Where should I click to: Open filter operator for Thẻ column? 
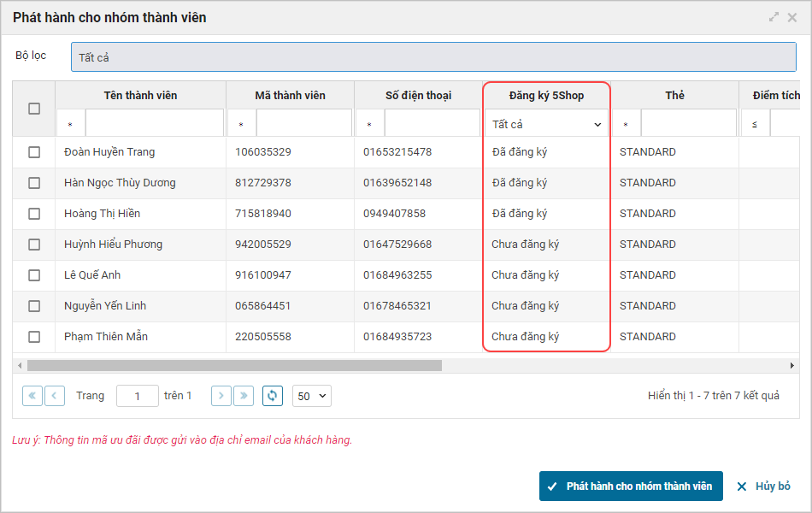[x=626, y=124]
